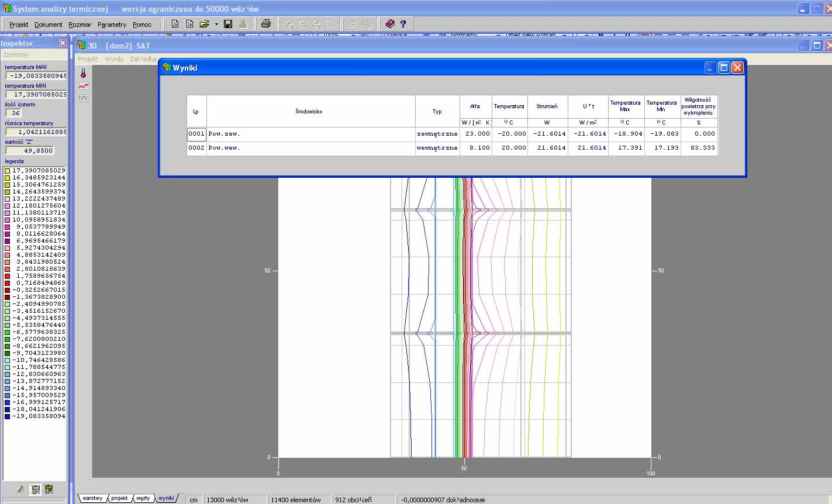Screen dimensions: 832x504
Task: Click the U * t column header
Action: point(588,106)
